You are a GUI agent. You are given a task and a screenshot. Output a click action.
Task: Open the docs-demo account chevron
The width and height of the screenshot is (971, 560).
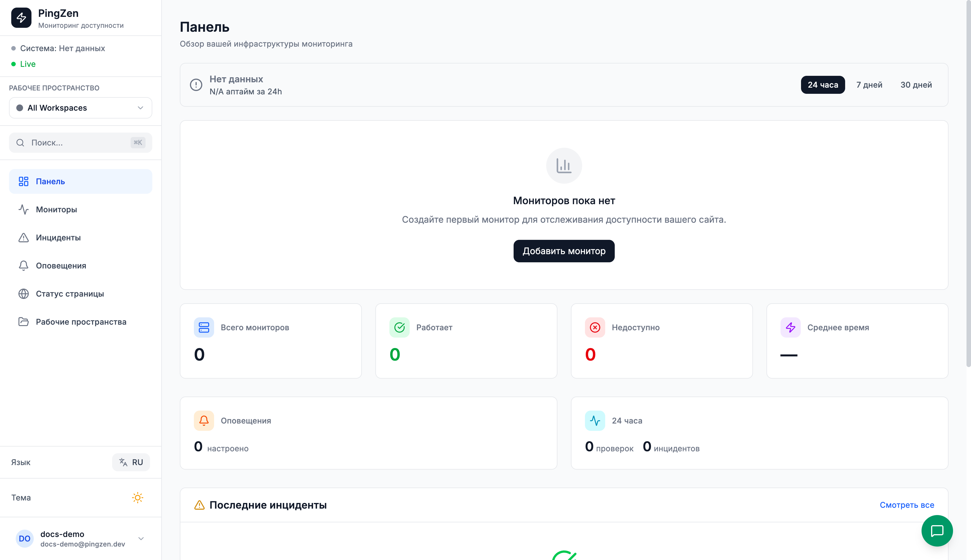pyautogui.click(x=141, y=538)
